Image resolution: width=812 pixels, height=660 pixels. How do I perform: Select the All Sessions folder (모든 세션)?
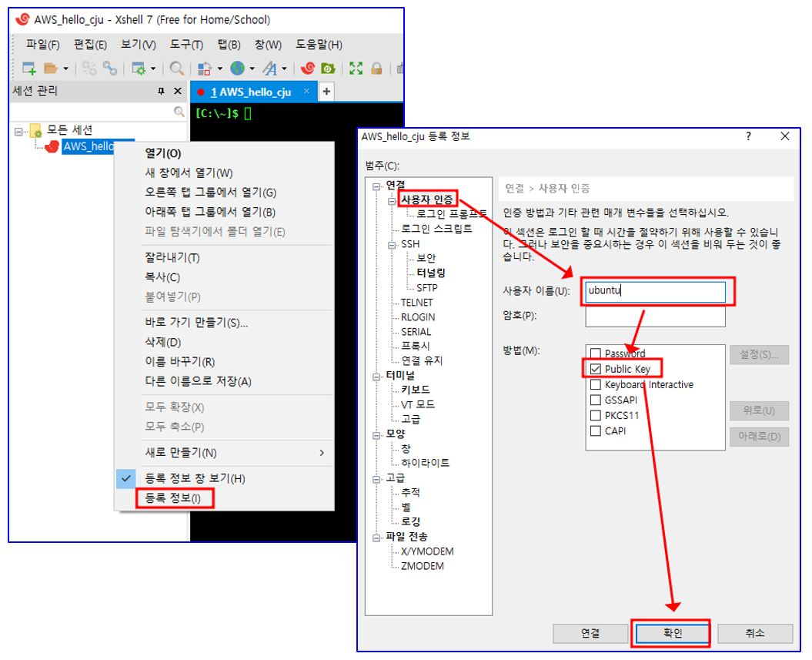(x=69, y=129)
